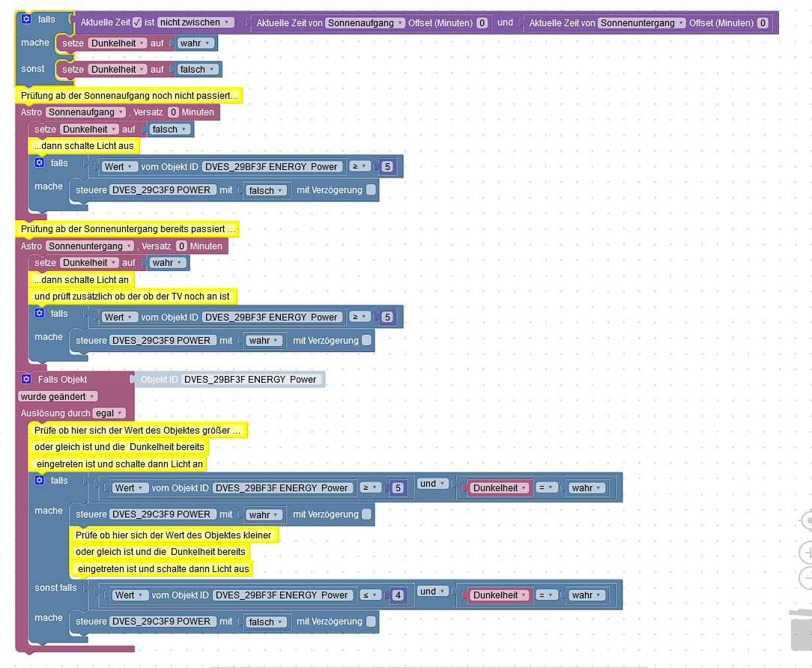This screenshot has width=812, height=668.
Task: Zoom out the Blockly workspace
Action: 807,578
